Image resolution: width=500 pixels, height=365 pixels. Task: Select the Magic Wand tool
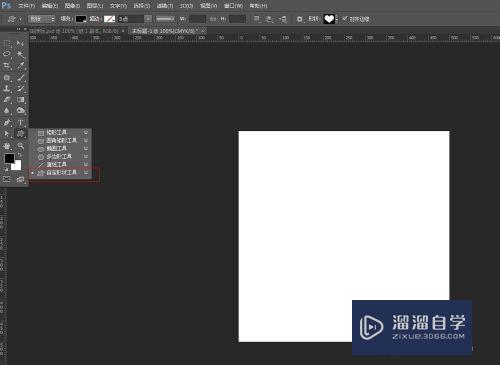click(21, 54)
